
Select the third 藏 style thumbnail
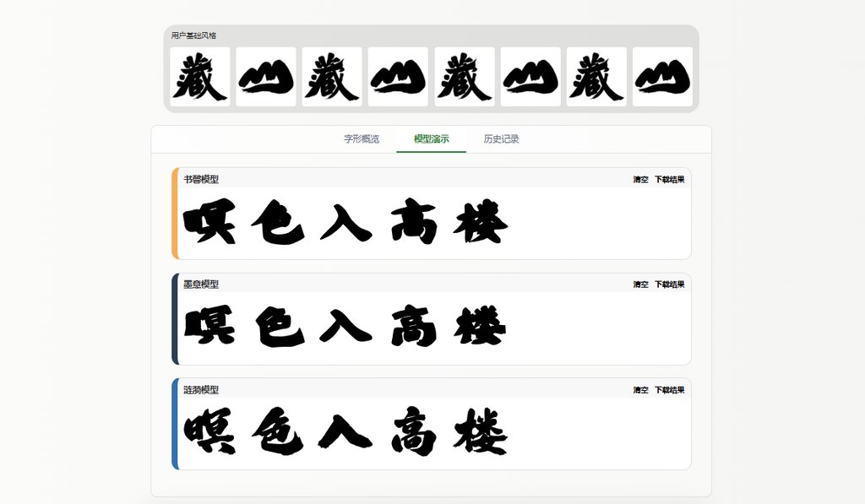[465, 77]
